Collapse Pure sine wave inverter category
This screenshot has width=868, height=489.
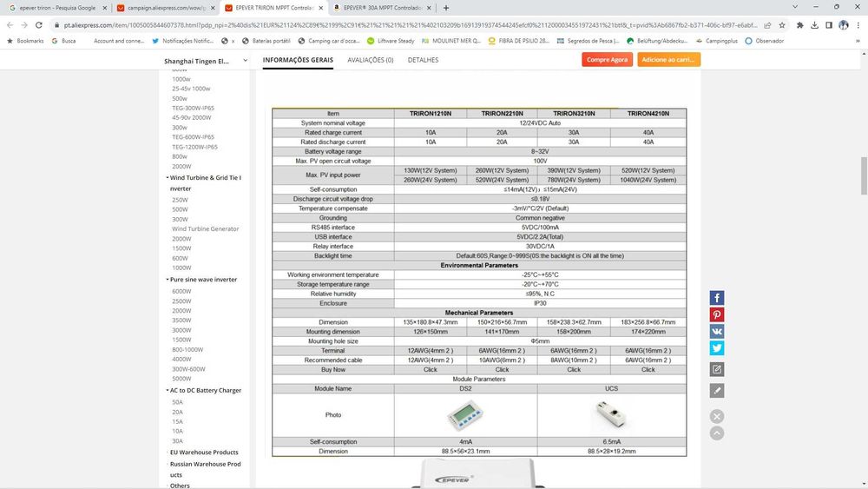[x=168, y=280]
